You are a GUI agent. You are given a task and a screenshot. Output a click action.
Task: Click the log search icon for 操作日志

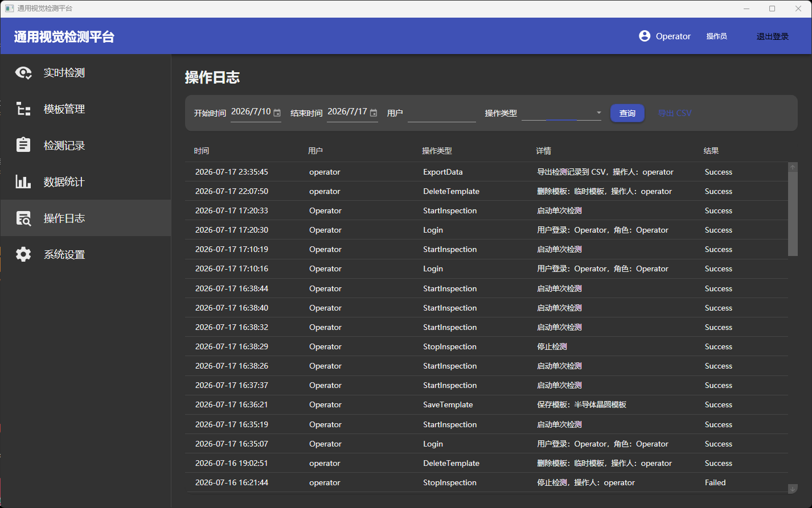[x=23, y=218]
